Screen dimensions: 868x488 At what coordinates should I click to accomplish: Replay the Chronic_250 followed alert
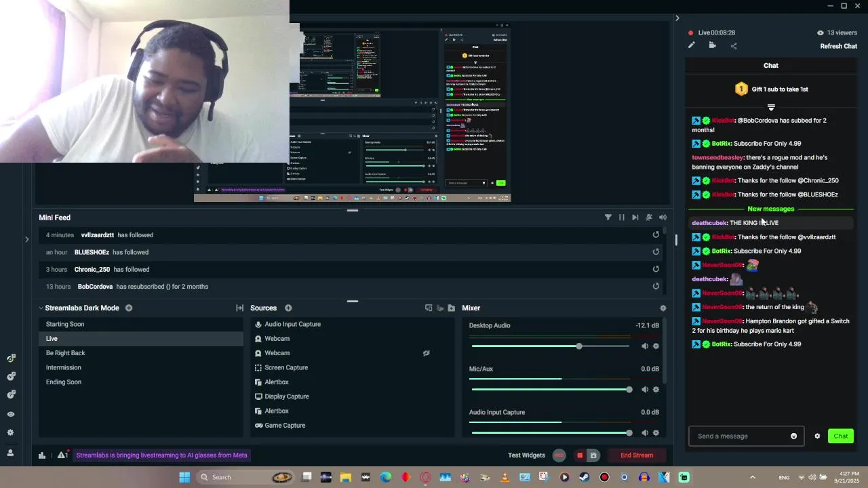pyautogui.click(x=656, y=269)
